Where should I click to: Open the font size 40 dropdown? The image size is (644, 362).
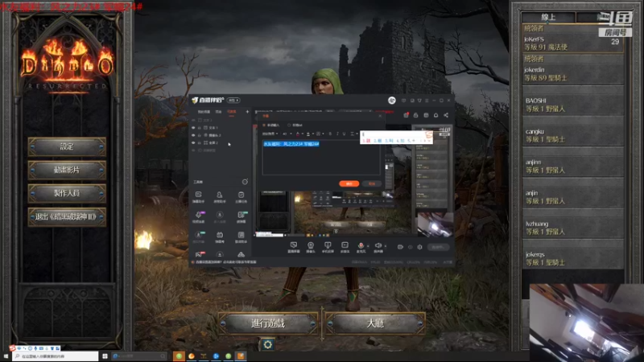coord(287,134)
